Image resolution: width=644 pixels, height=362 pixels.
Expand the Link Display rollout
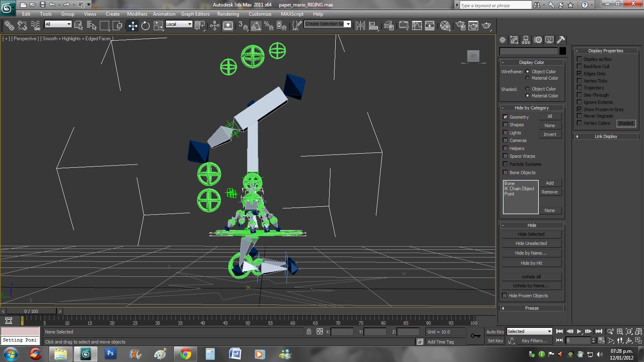coord(606,136)
